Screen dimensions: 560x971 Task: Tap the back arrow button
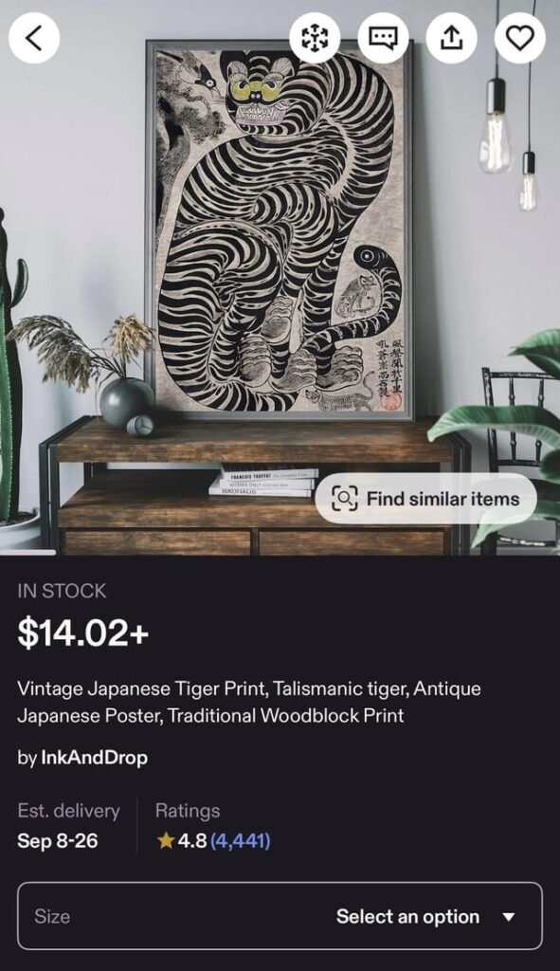34,38
